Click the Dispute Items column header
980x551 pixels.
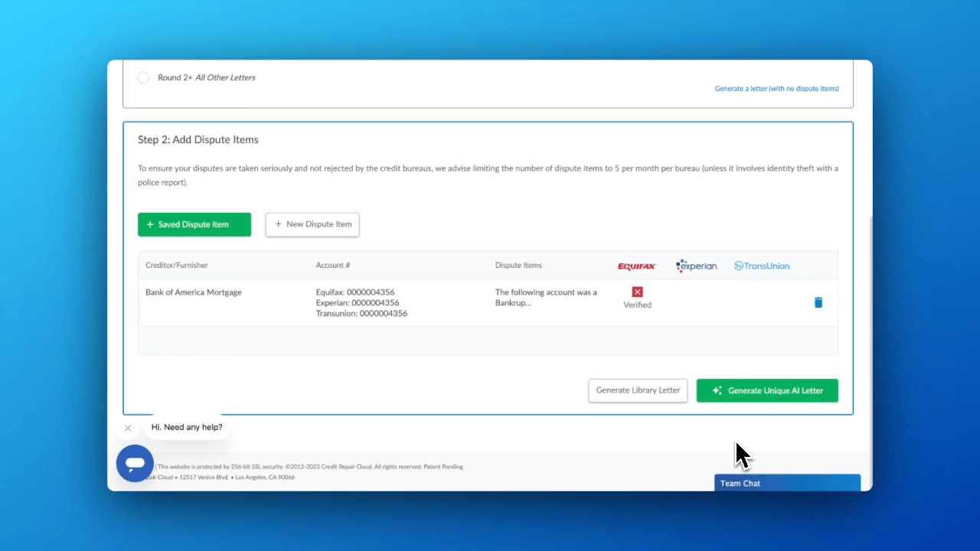(x=518, y=266)
